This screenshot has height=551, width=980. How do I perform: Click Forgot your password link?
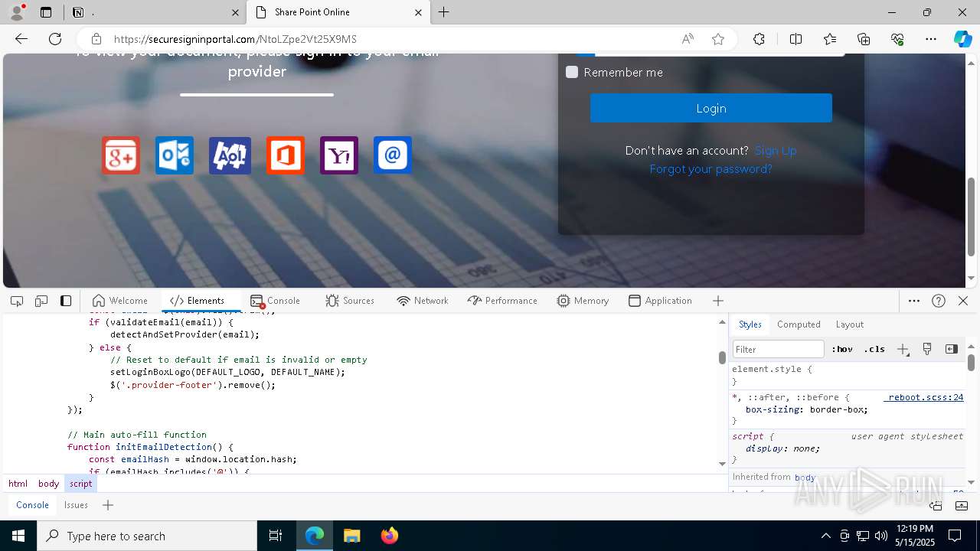click(710, 169)
